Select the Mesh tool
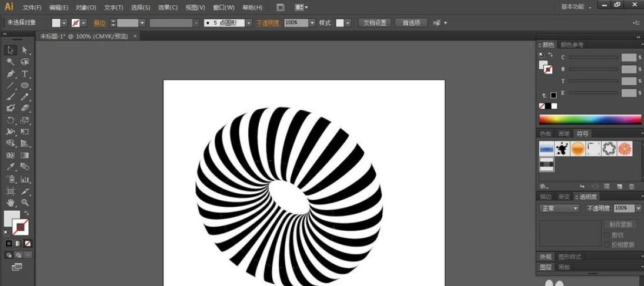The height and width of the screenshot is (286, 644). (x=11, y=155)
